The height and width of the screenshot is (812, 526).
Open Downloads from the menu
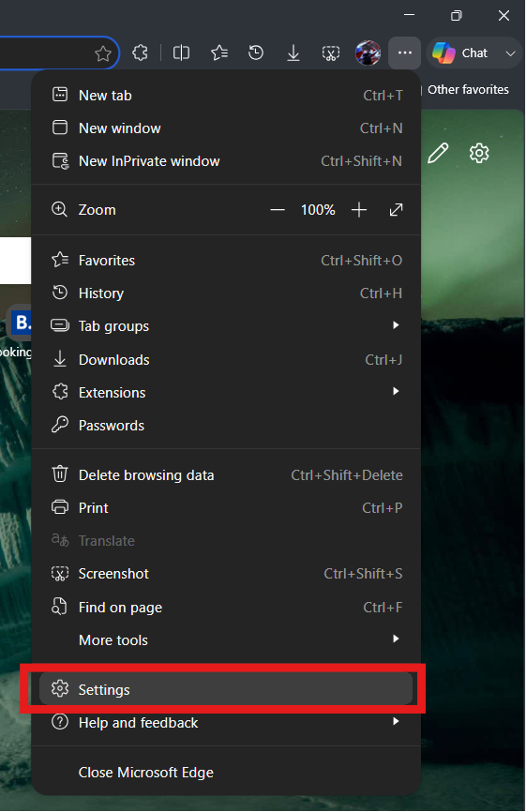[226, 359]
